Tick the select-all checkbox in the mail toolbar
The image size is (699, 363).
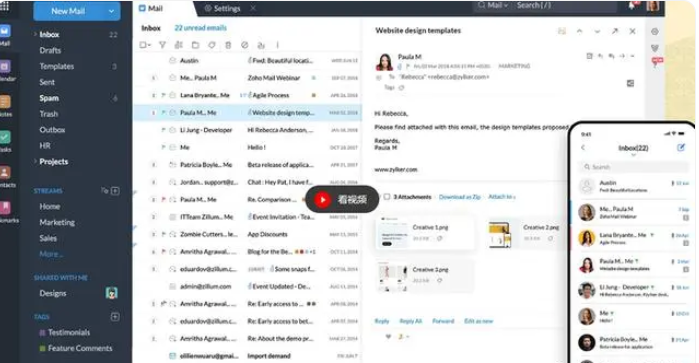(143, 45)
